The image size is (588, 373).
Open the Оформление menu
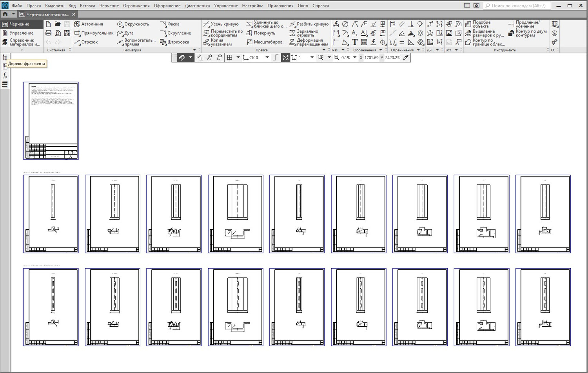tap(167, 6)
